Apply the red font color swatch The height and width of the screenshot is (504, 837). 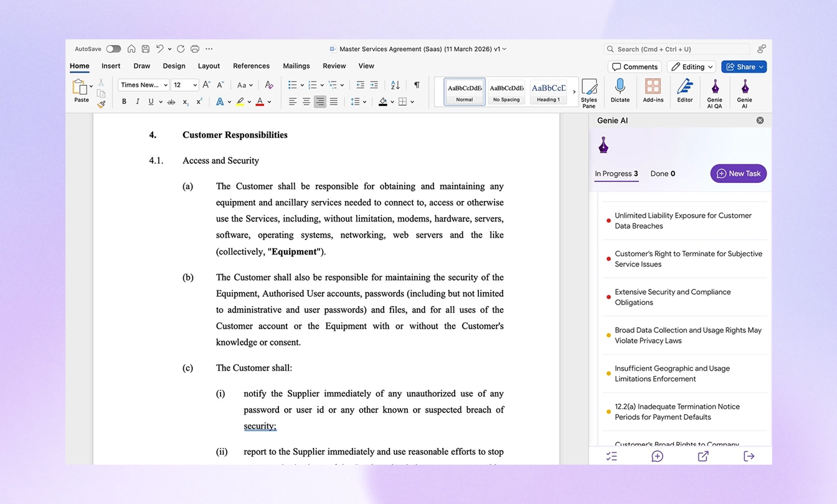261,101
